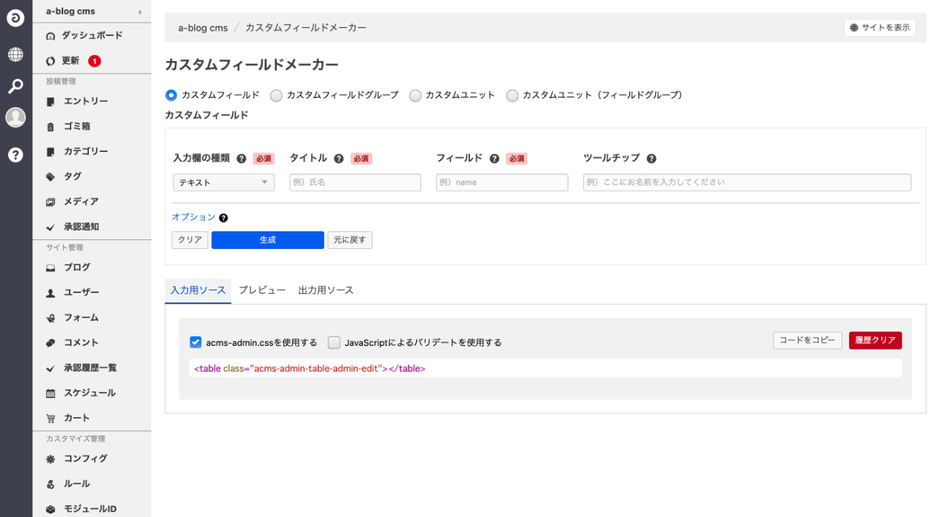This screenshot has width=940, height=517.
Task: Click the コードをコピー button
Action: 807,340
